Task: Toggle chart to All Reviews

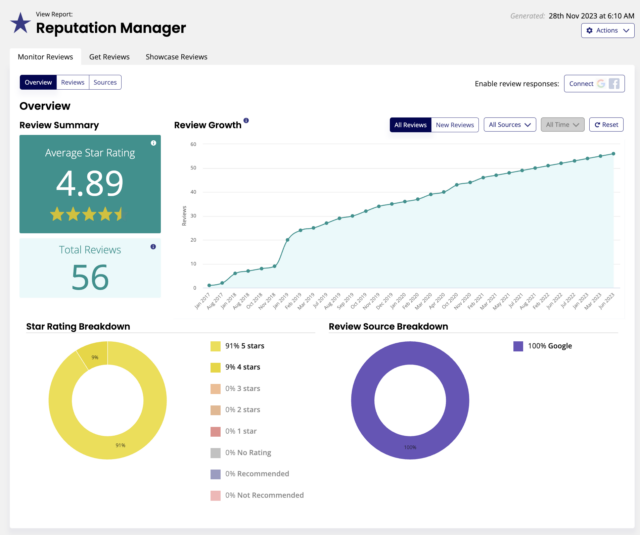Action: (411, 125)
